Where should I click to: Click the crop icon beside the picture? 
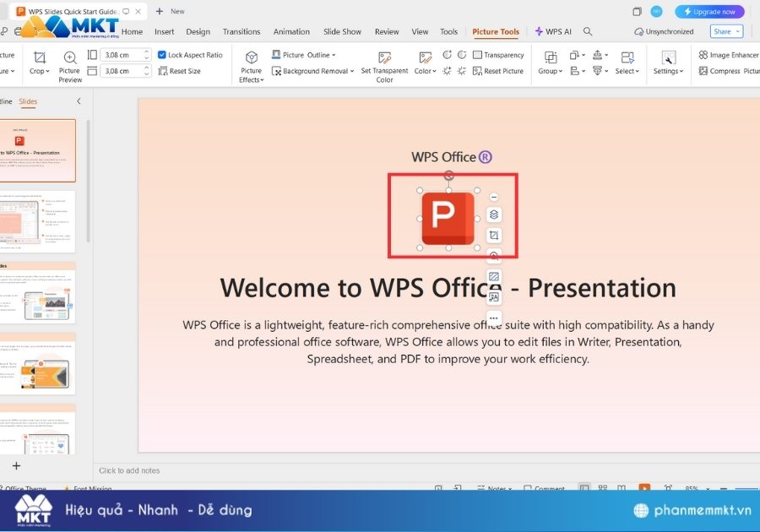(494, 235)
